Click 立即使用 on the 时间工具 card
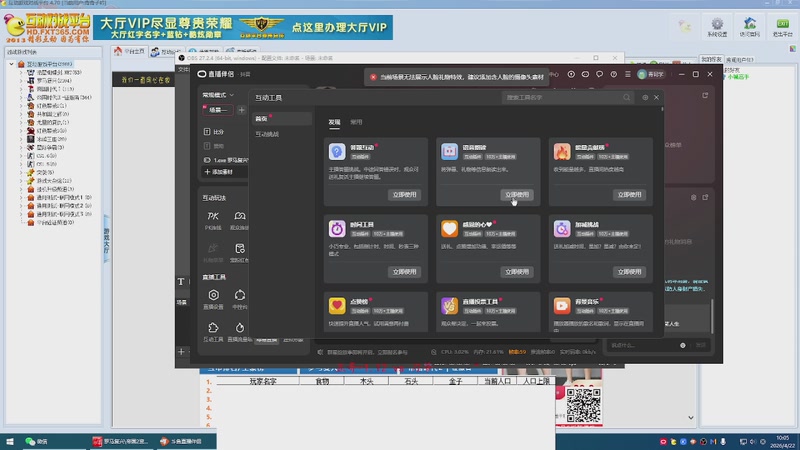This screenshot has width=800, height=450. tap(404, 272)
